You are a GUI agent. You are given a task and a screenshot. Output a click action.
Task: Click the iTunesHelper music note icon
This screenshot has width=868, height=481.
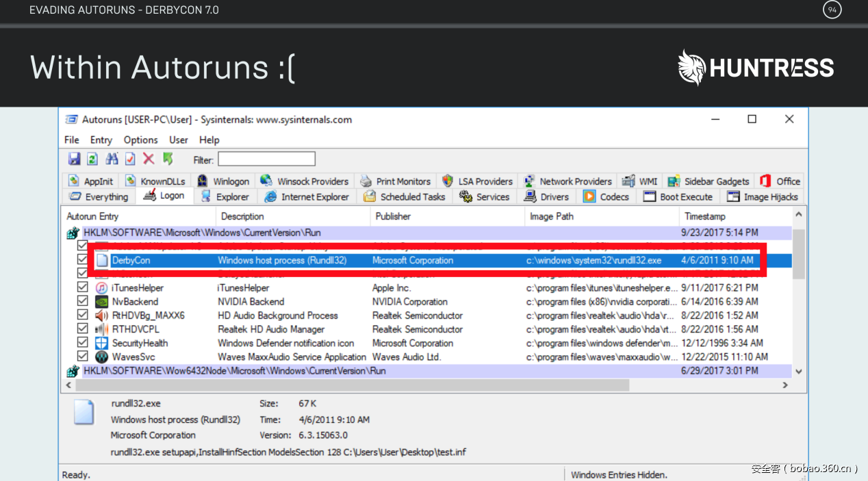(x=101, y=288)
